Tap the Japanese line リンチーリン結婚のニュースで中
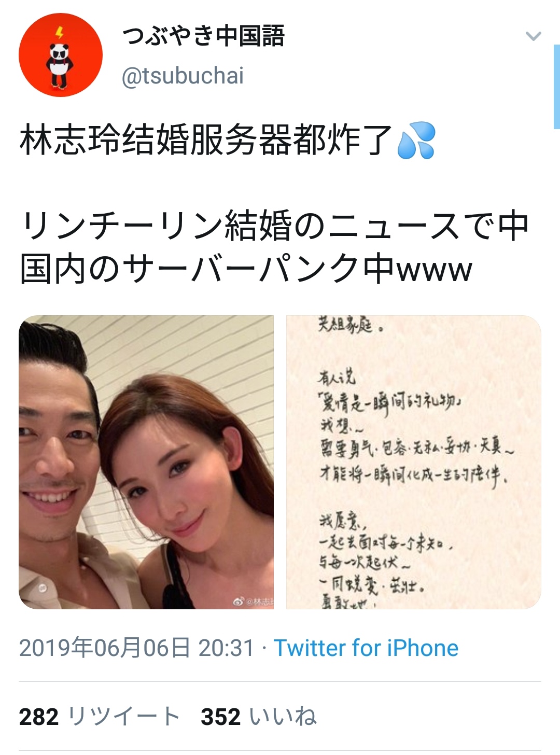Image resolution: width=560 pixels, height=755 pixels. (275, 226)
